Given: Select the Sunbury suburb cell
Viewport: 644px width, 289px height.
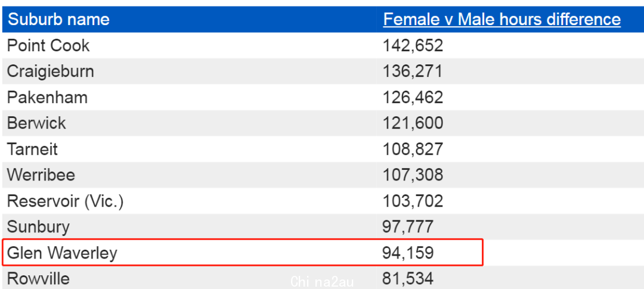Looking at the screenshot, I should pyautogui.click(x=38, y=227).
